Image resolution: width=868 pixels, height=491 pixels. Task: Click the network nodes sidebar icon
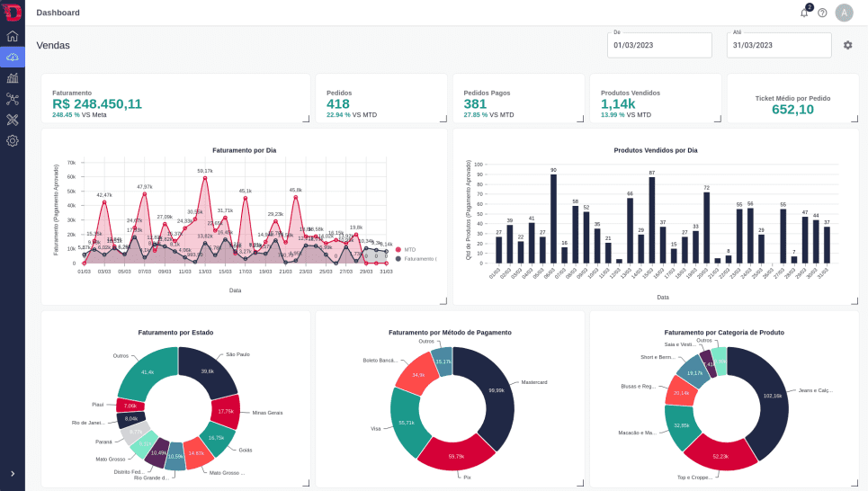(x=13, y=99)
